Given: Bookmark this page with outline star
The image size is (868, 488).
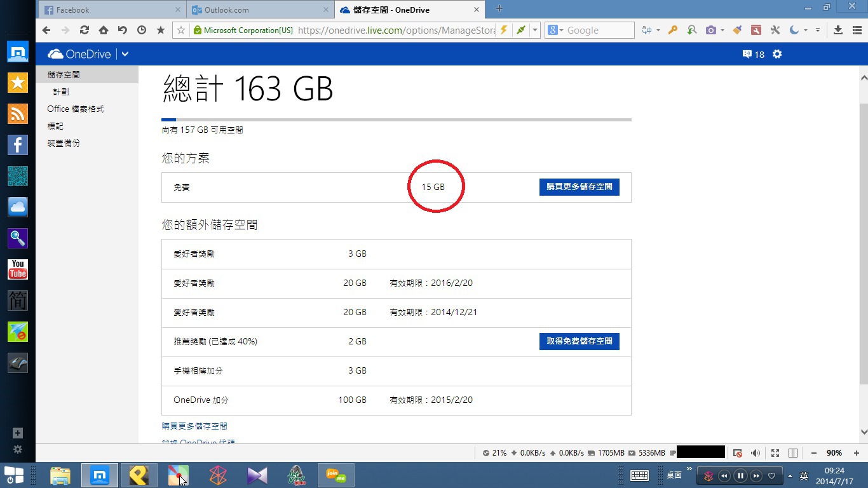Looking at the screenshot, I should pos(181,30).
